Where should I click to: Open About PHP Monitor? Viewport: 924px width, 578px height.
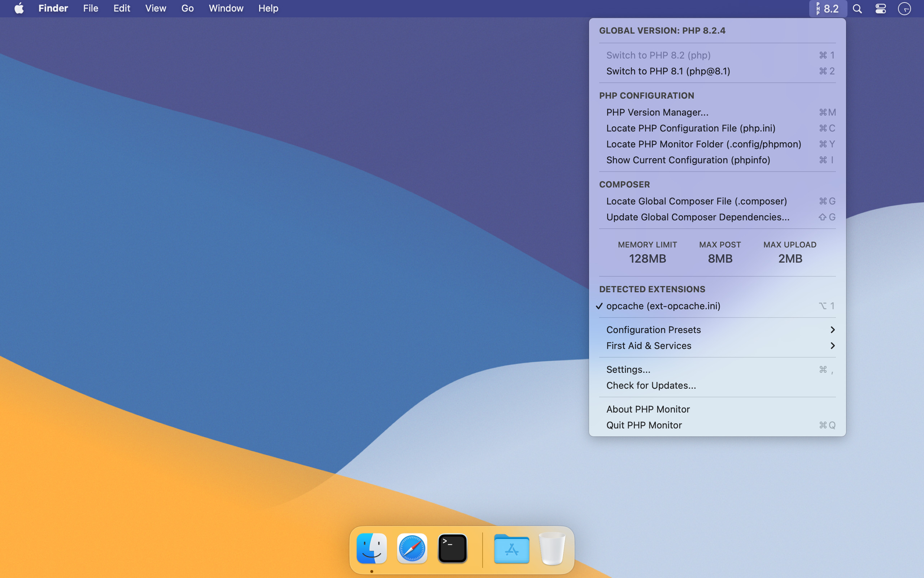click(718, 409)
